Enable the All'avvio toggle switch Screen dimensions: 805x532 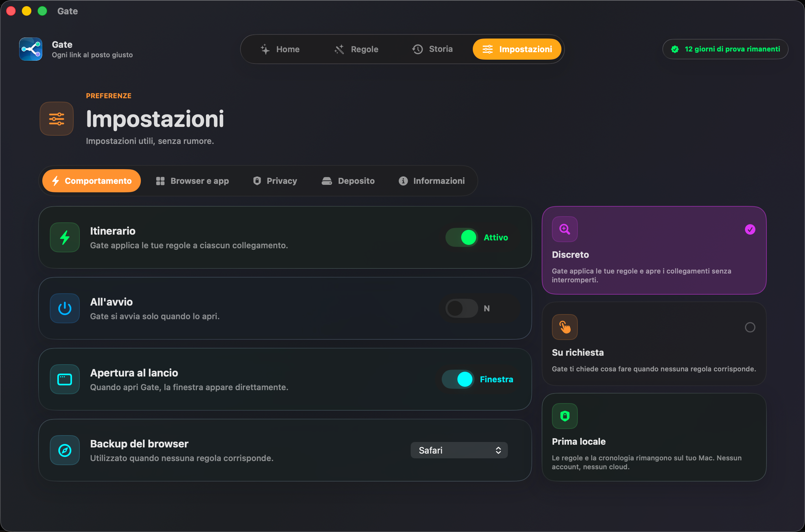click(x=462, y=308)
